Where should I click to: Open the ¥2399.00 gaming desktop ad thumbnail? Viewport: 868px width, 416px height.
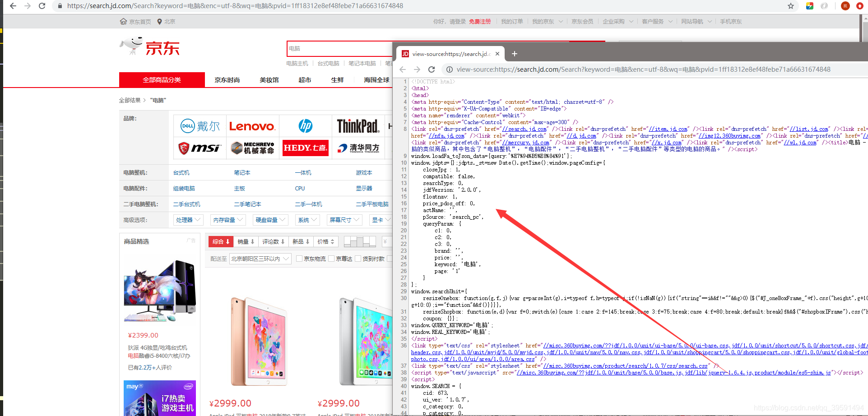(x=160, y=291)
